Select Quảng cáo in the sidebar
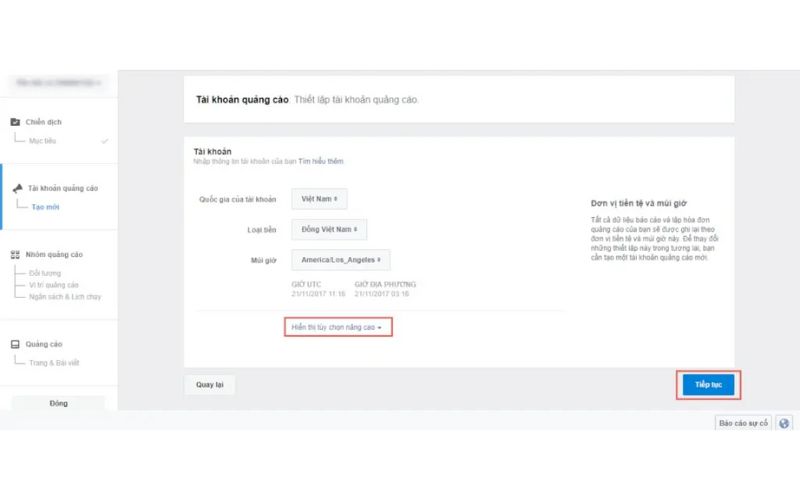The height and width of the screenshot is (500, 800). pyautogui.click(x=44, y=344)
